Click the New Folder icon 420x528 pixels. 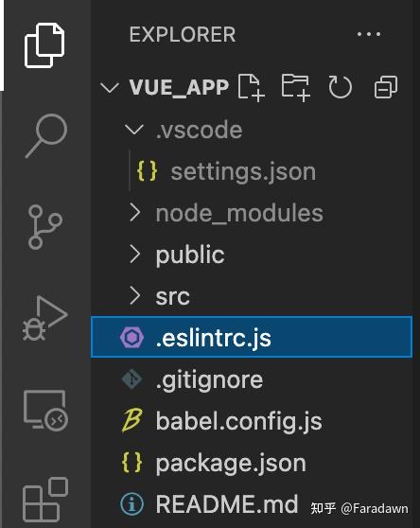[296, 88]
